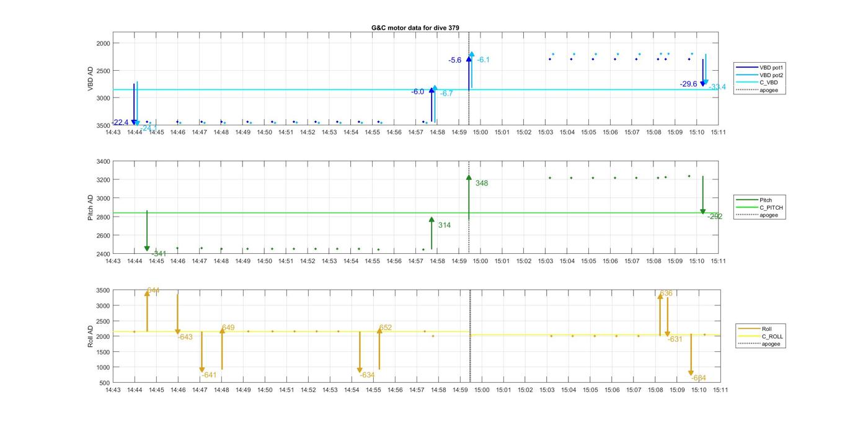
Task: Click the '-29.6' VBD arrow label
Action: (688, 84)
